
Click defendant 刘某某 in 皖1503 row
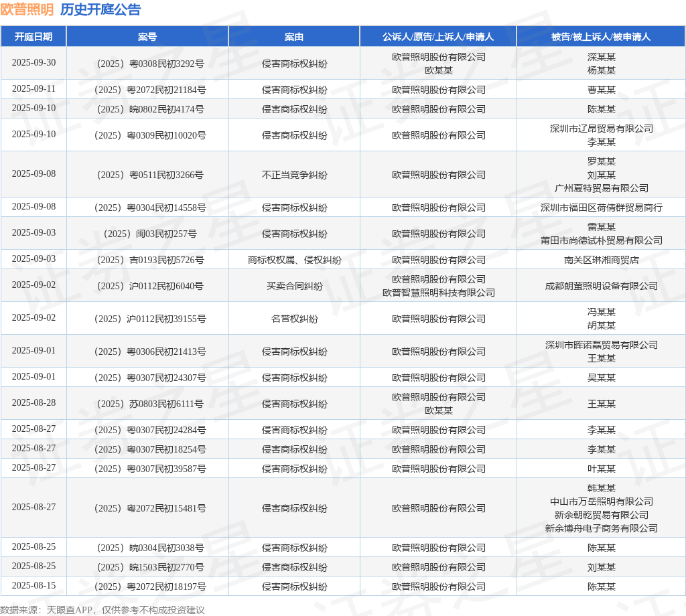pyautogui.click(x=601, y=568)
